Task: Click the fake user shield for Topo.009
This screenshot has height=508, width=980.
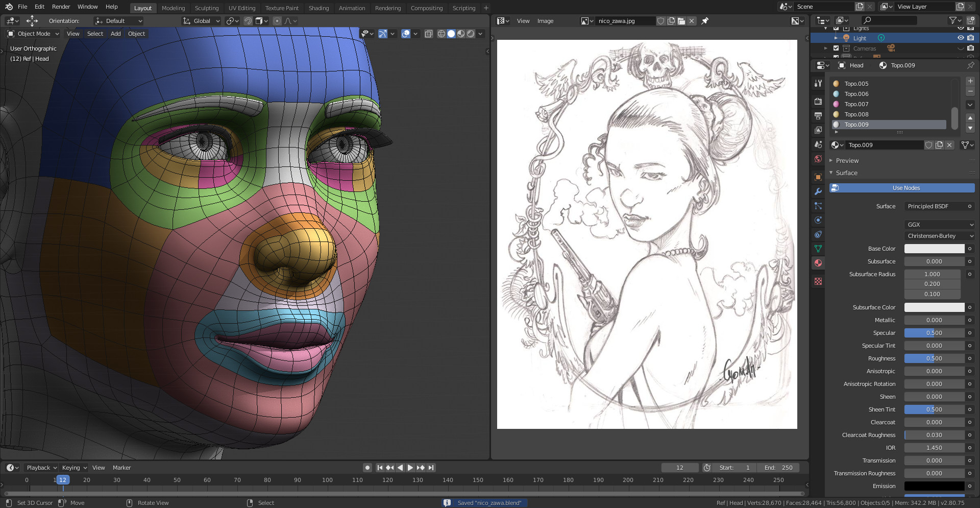Action: pos(929,145)
